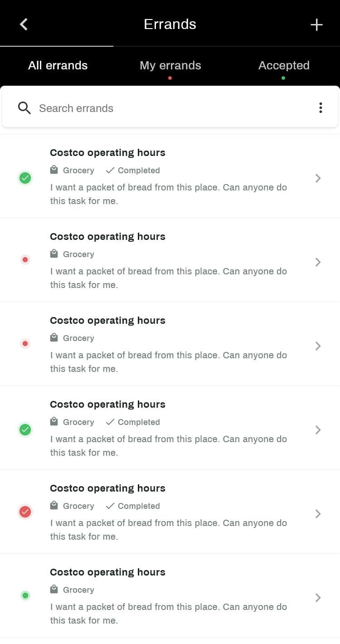This screenshot has width=340, height=644.
Task: Toggle the fourth errand's green check circle
Action: [25, 429]
